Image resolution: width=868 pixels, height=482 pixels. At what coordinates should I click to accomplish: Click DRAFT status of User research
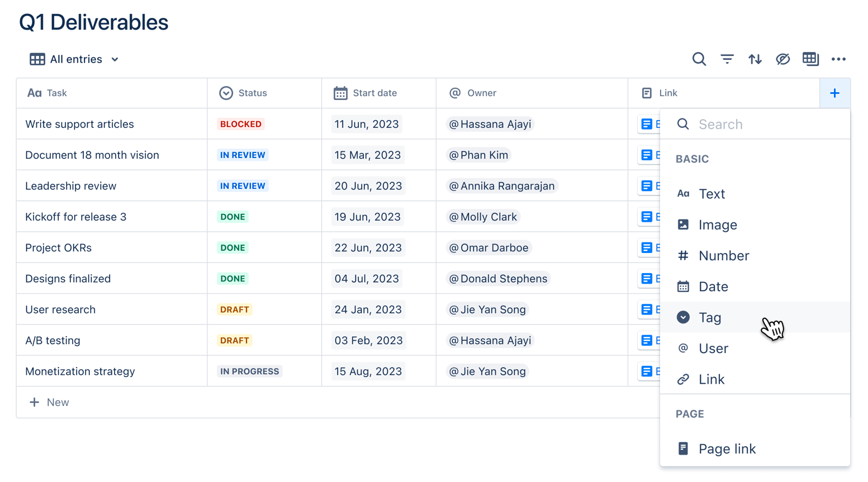click(234, 309)
